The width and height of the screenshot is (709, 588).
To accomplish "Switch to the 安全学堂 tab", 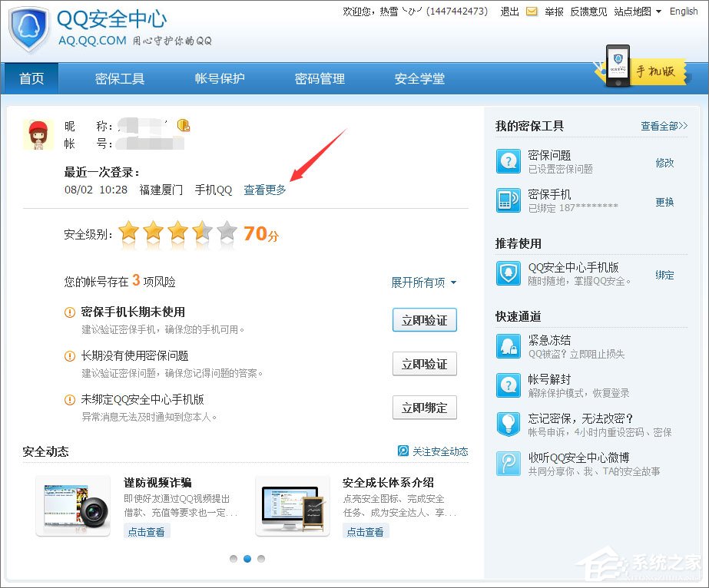I will point(419,78).
